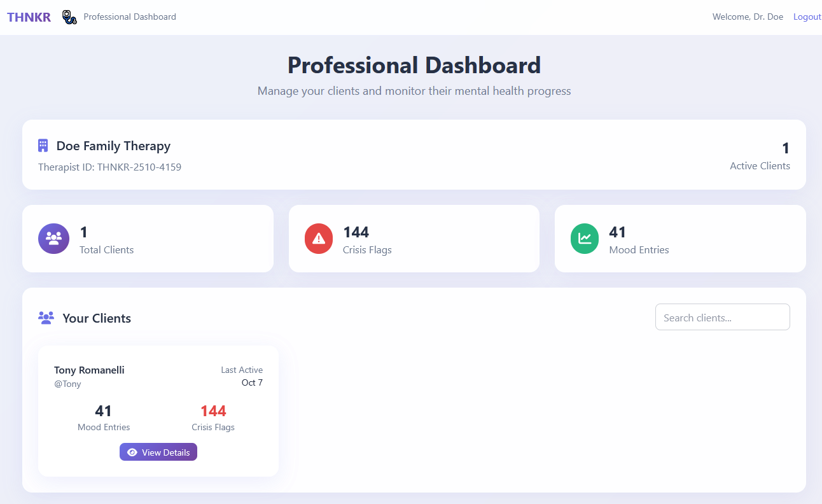Click the @Tony username text
Screen dimensions: 822x504
click(67, 384)
